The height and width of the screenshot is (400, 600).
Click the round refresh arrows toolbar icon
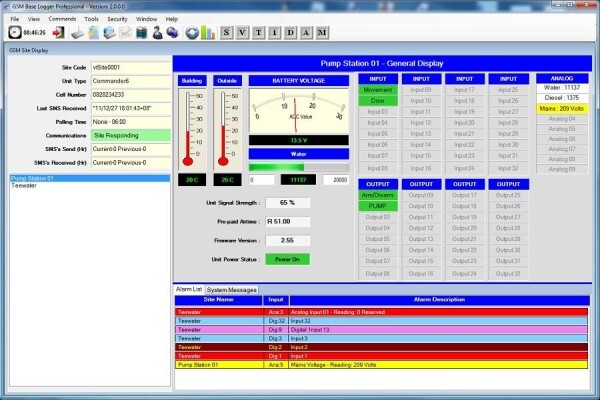(192, 33)
